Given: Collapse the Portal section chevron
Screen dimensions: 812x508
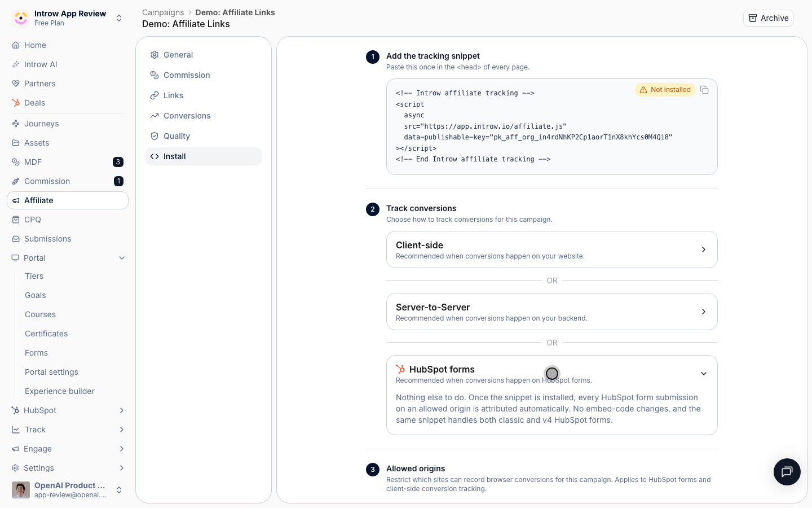Looking at the screenshot, I should pos(122,258).
